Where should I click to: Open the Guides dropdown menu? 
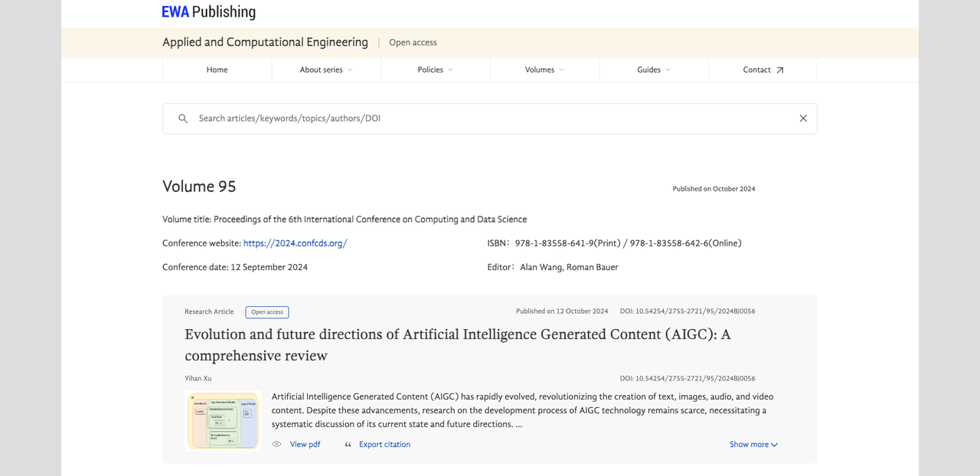click(653, 70)
